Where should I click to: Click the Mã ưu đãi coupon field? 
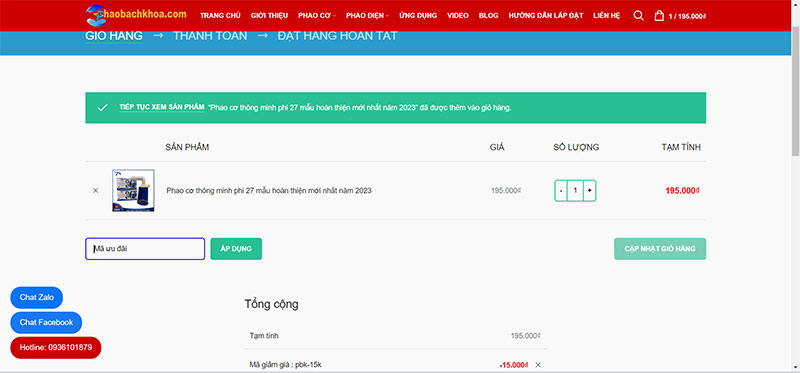tap(145, 249)
